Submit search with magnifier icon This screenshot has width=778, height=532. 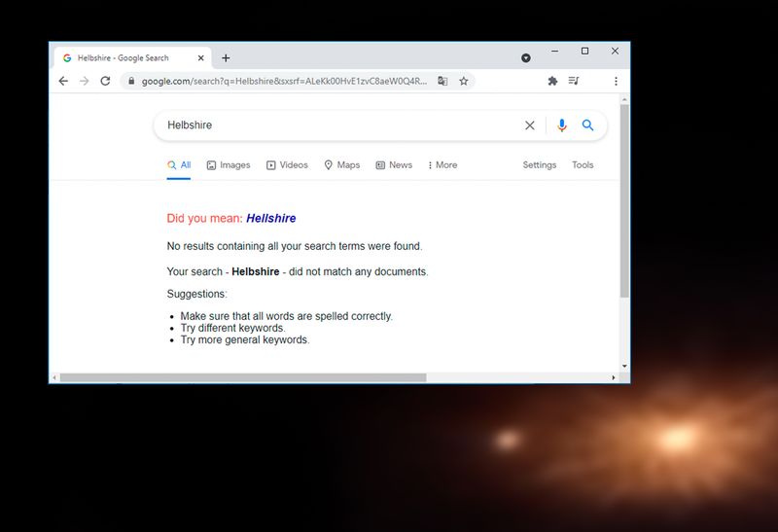[588, 125]
